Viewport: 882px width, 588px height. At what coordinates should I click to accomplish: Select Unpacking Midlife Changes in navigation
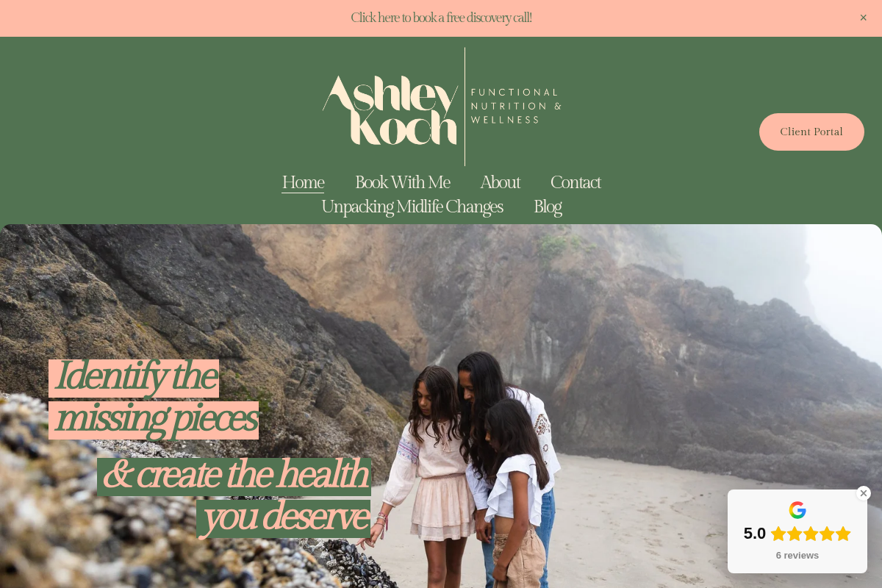(x=412, y=207)
